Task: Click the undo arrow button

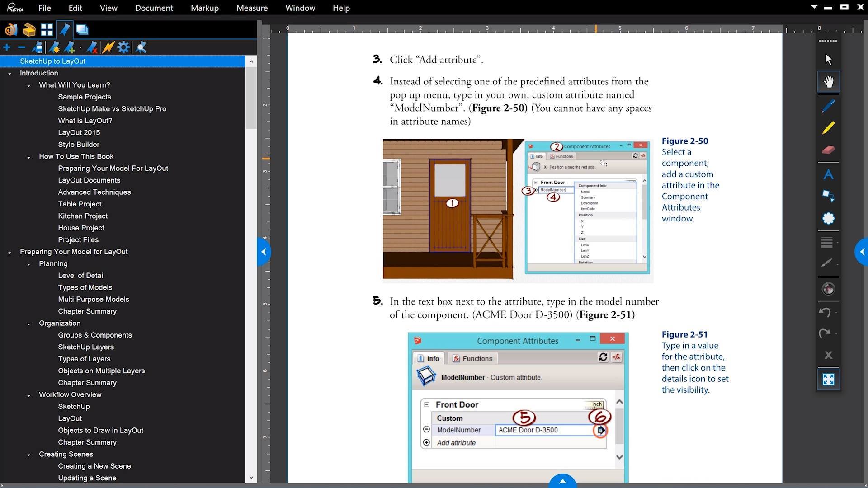Action: [x=825, y=312]
